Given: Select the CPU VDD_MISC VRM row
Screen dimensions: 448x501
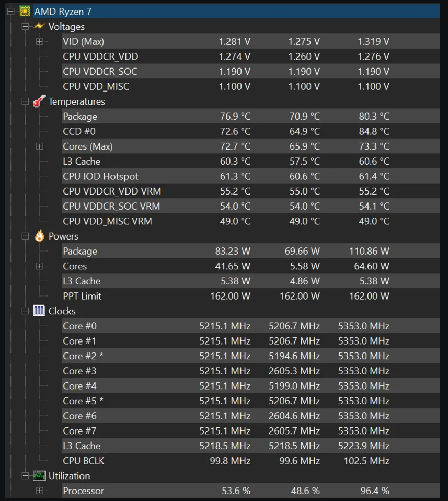Looking at the screenshot, I should point(250,221).
